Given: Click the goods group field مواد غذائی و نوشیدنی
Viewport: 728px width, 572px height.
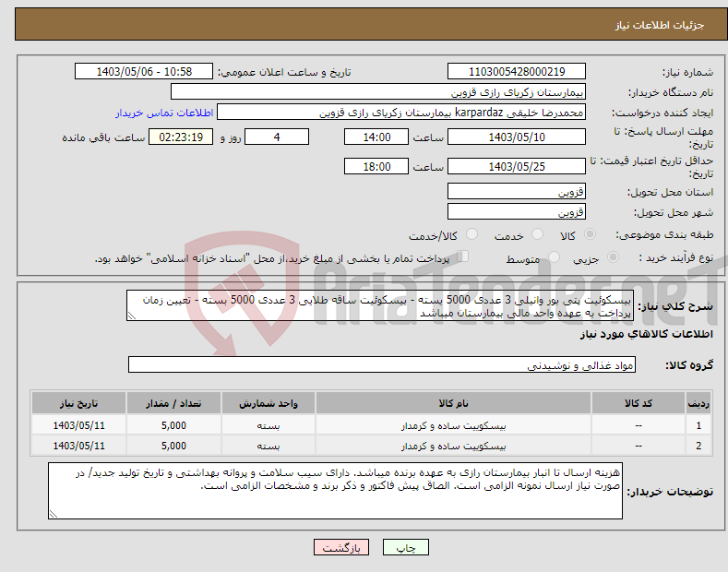Looking at the screenshot, I should point(382,365).
